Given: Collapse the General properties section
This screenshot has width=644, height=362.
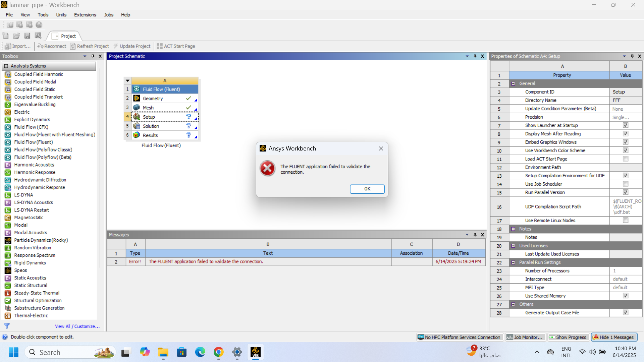Looking at the screenshot, I should (513, 83).
